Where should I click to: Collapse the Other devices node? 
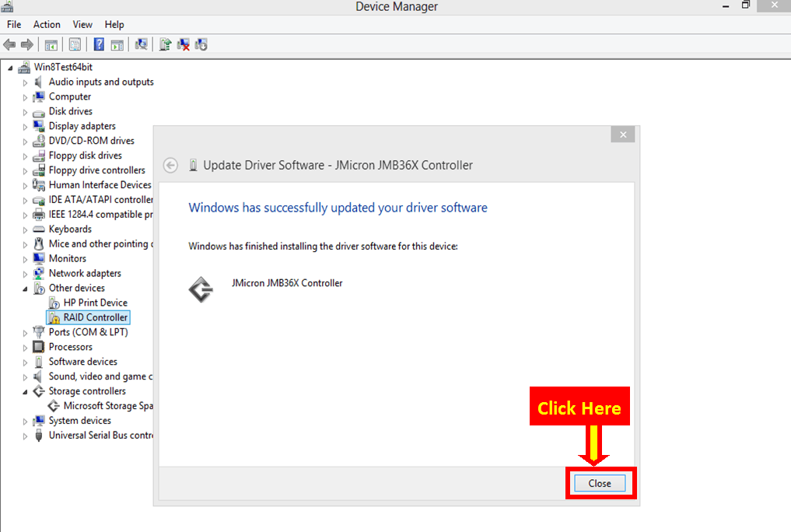pyautogui.click(x=25, y=289)
